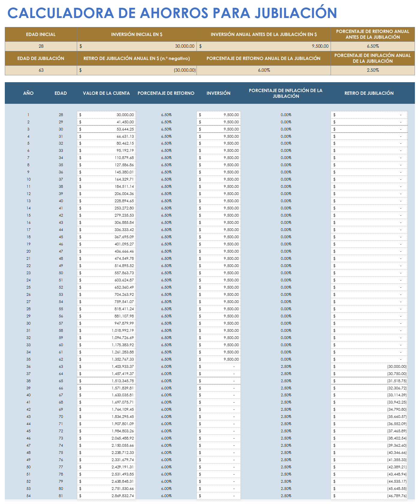Click the 9,500.00 investment in the age 62 row

tap(219, 359)
